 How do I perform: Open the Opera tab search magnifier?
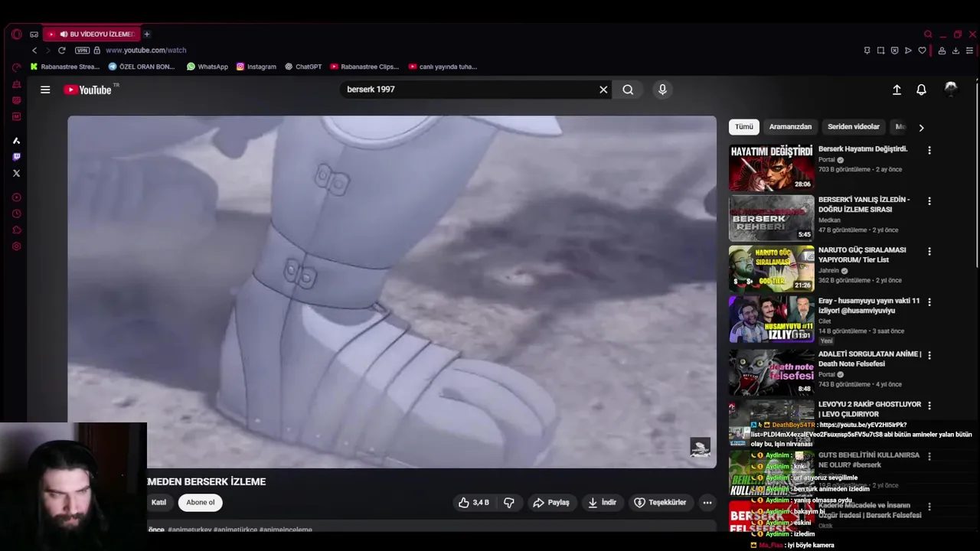[x=928, y=34]
